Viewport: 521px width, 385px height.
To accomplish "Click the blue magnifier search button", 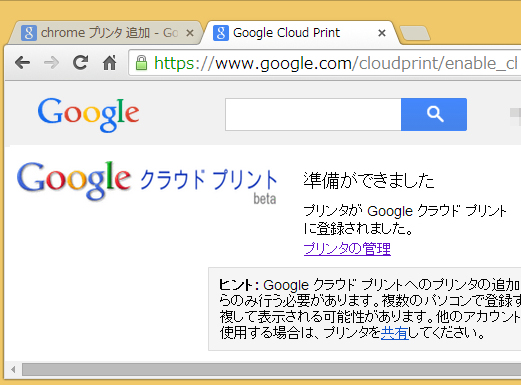I will pos(434,114).
